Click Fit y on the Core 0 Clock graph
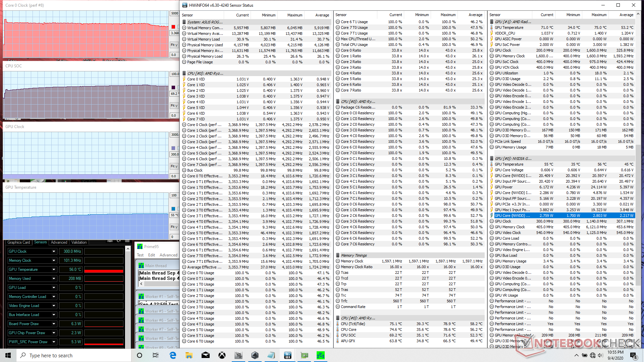Screen dimensions: 644x362 point(174,45)
